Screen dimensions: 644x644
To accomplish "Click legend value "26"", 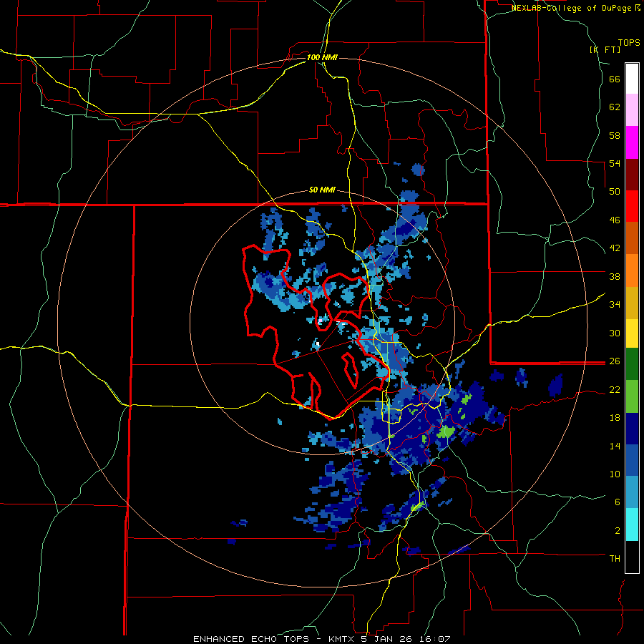I will point(615,361).
